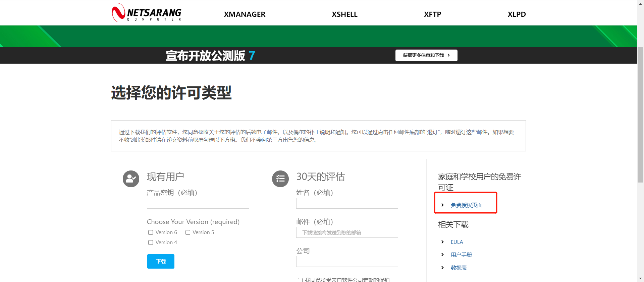Check the Version 4 checkbox
This screenshot has width=644, height=282.
click(151, 242)
